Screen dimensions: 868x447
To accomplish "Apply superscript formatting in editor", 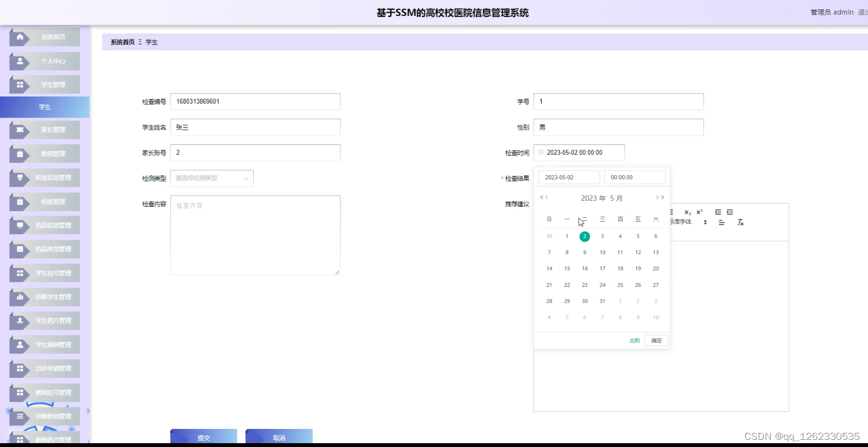I will click(x=700, y=212).
